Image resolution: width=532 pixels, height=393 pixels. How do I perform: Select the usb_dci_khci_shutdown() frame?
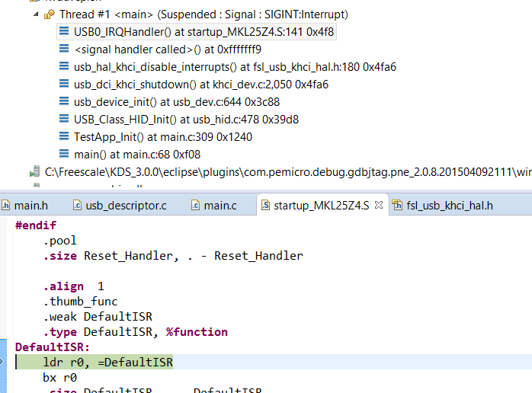coord(201,85)
